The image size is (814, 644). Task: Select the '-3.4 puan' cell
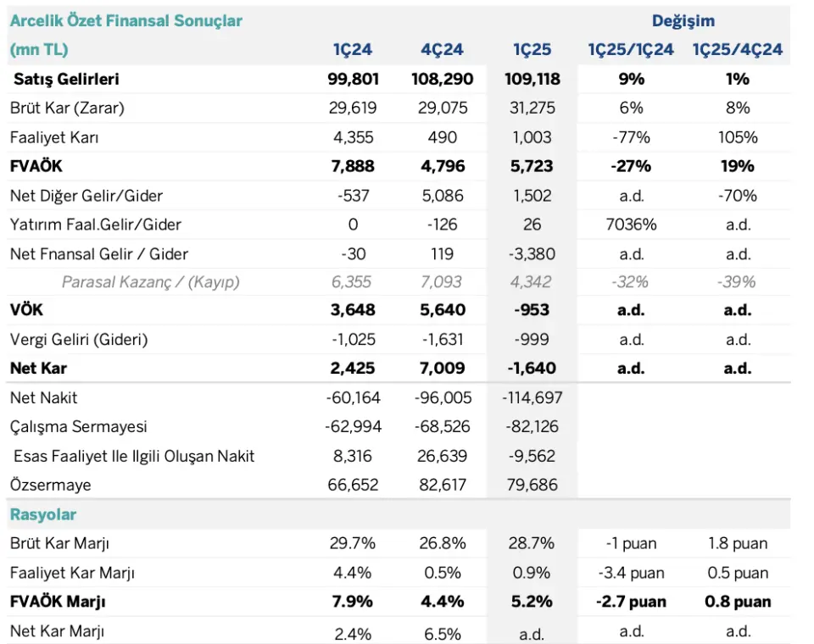point(631,573)
